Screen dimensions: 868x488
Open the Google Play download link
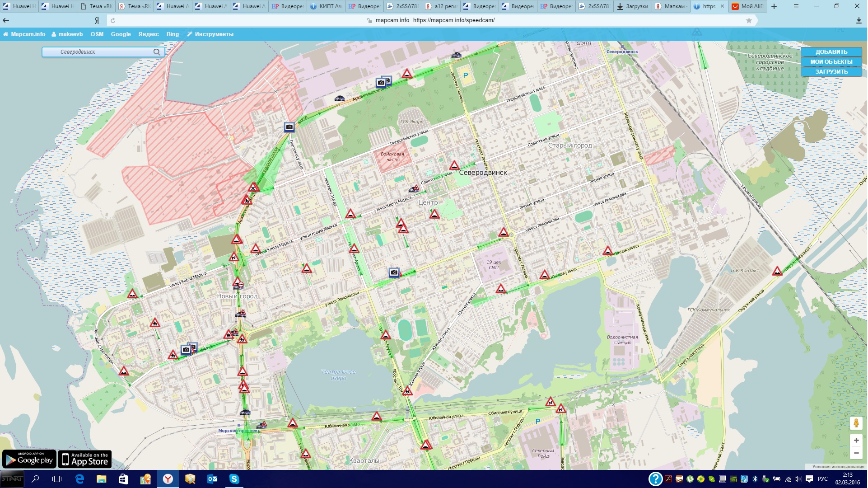point(29,459)
